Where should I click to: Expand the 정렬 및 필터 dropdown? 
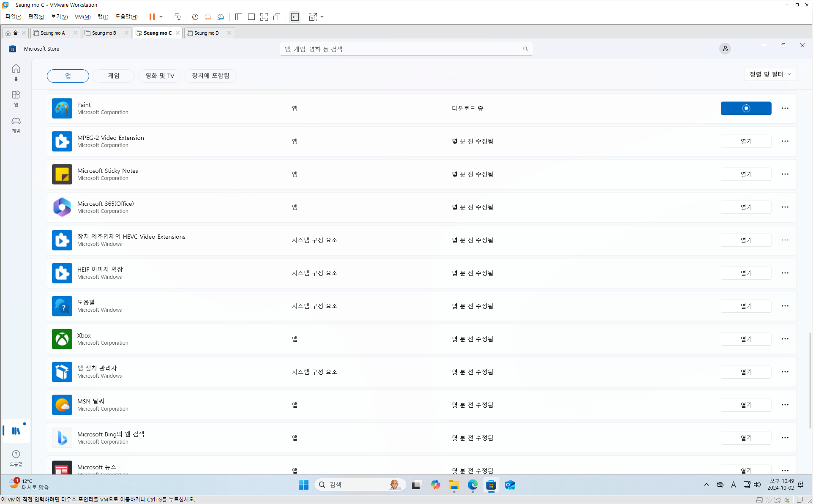(770, 74)
